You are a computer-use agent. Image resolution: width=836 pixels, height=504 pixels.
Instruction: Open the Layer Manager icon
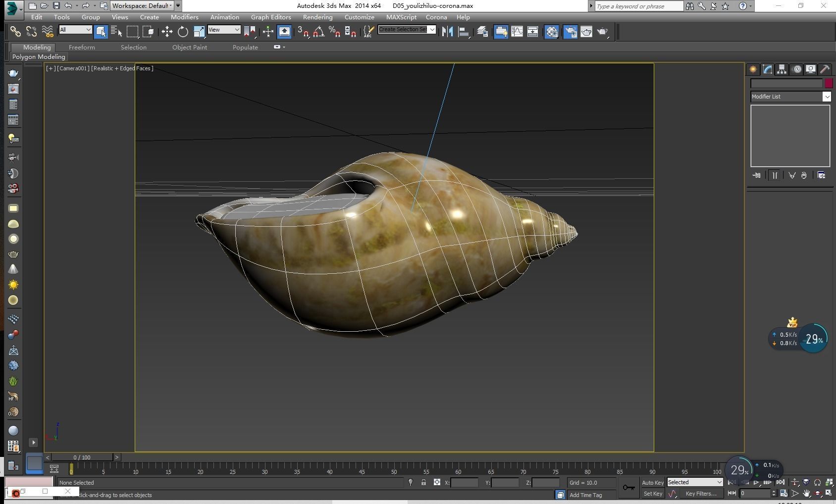coord(482,32)
